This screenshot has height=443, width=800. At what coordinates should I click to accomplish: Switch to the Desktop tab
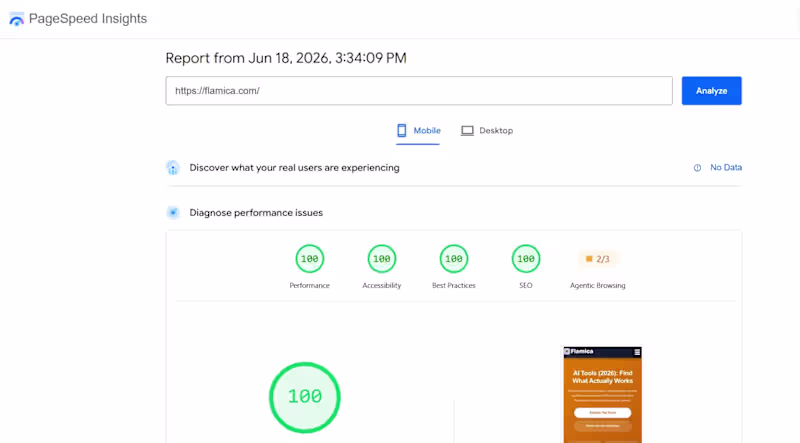(x=487, y=131)
